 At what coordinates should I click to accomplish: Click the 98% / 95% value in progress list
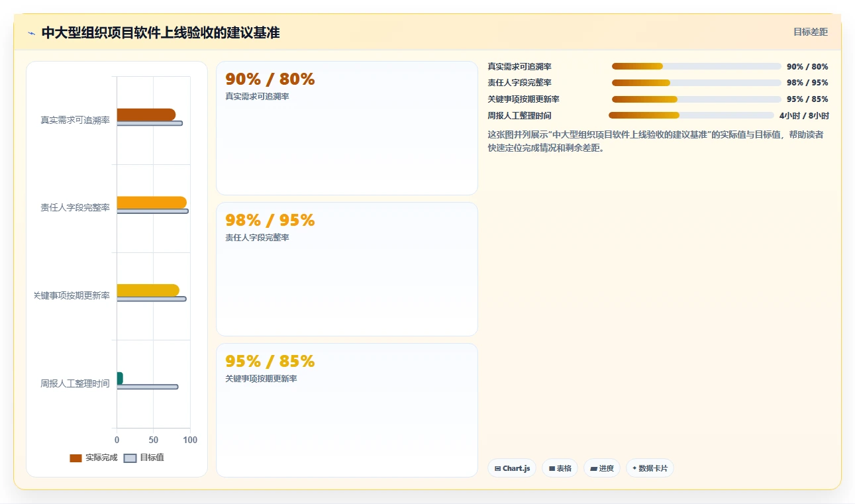[x=807, y=83]
